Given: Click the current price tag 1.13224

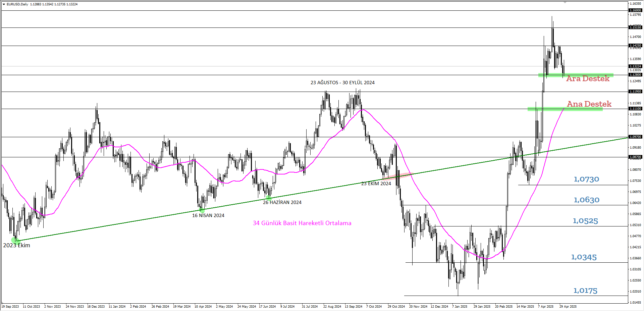Looking at the screenshot, I should point(635,66).
